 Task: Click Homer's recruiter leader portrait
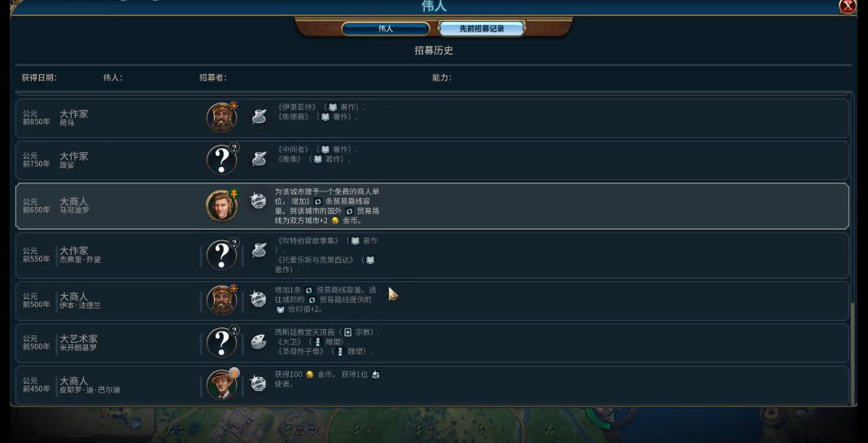[222, 117]
